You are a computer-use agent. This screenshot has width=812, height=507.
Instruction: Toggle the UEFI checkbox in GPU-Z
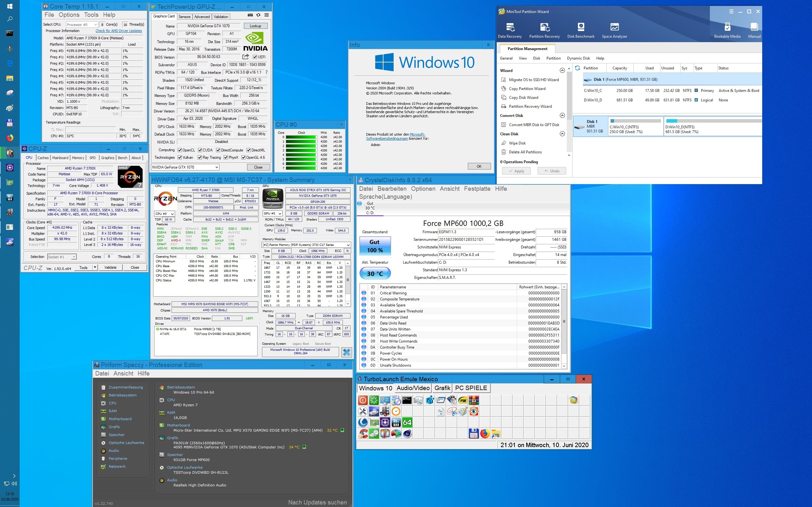(x=255, y=57)
